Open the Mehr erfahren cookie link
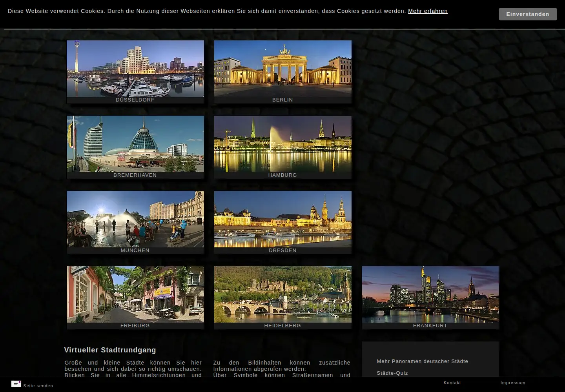Image resolution: width=565 pixels, height=392 pixels. point(428,11)
